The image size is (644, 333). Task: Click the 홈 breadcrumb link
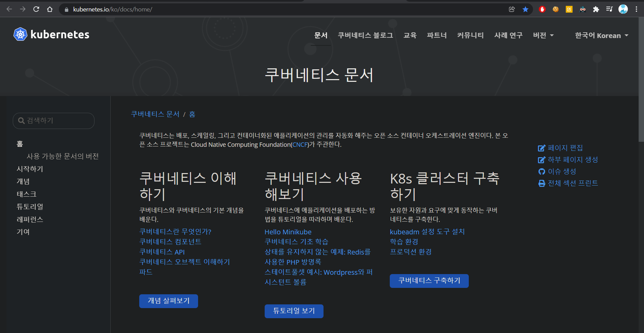[192, 114]
